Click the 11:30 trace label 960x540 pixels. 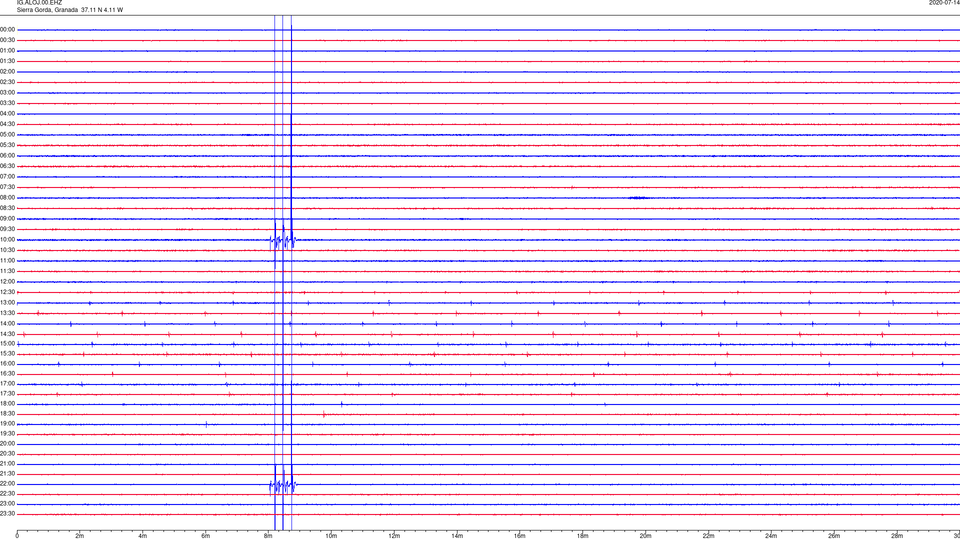[x=8, y=271]
